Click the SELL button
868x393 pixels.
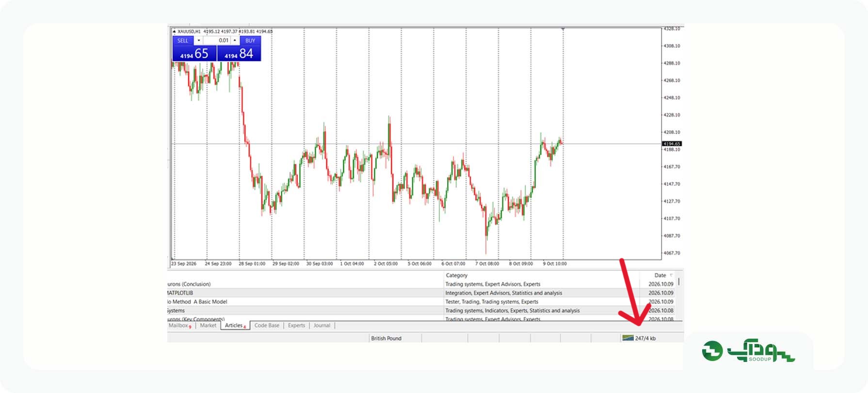tap(183, 41)
